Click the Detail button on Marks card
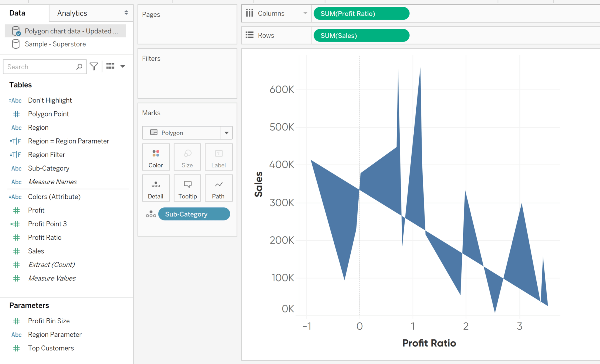Image resolution: width=600 pixels, height=364 pixels. point(156,188)
